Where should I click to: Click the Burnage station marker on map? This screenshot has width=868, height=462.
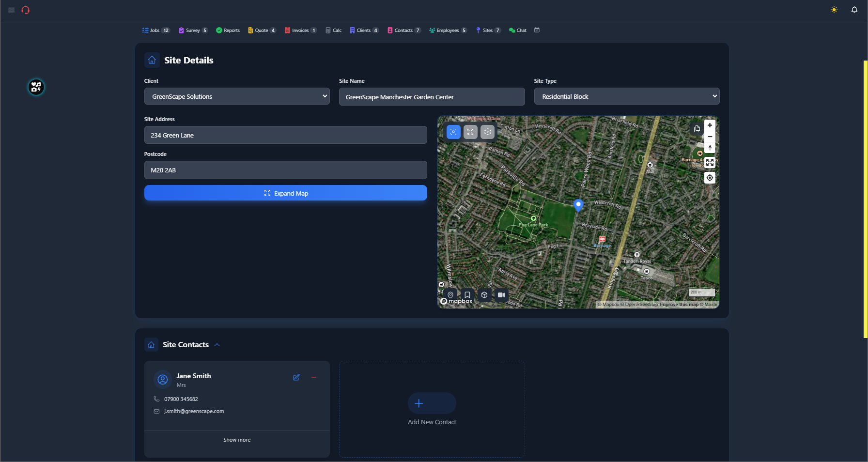tap(602, 239)
